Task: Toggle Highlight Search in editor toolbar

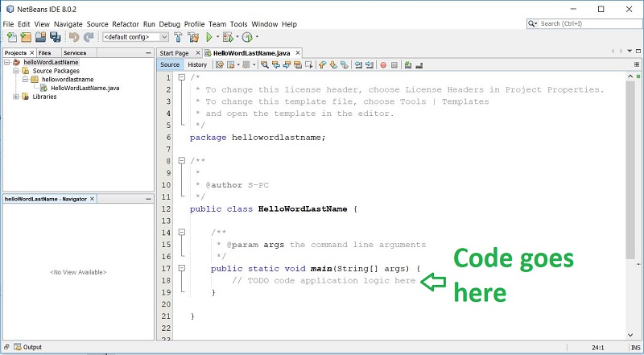Action: [298, 65]
